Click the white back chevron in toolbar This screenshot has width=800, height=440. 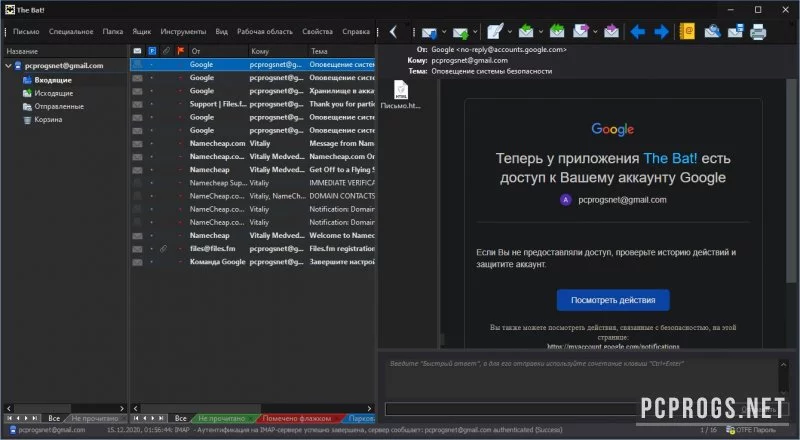coord(393,32)
